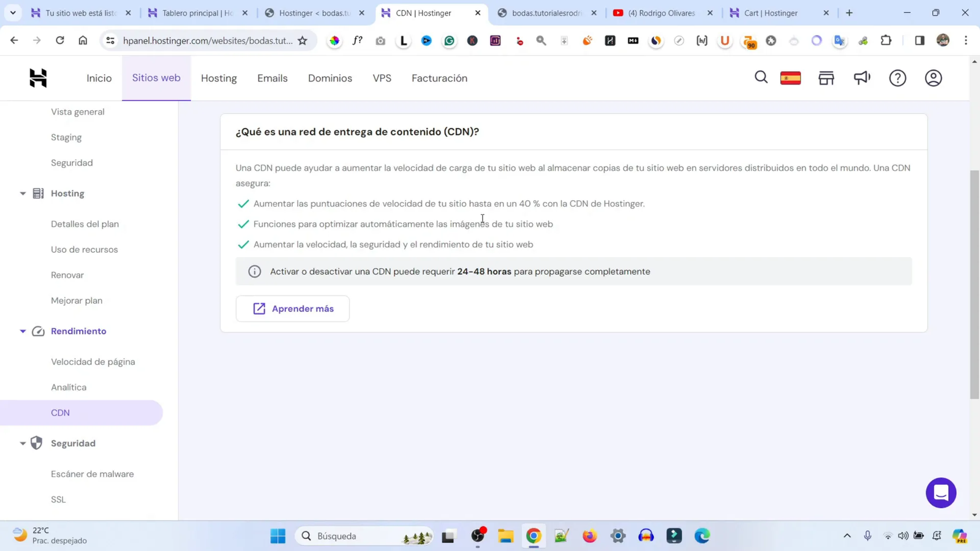Viewport: 980px width, 551px height.
Task: Select CDN in the sidebar
Action: 81,413
